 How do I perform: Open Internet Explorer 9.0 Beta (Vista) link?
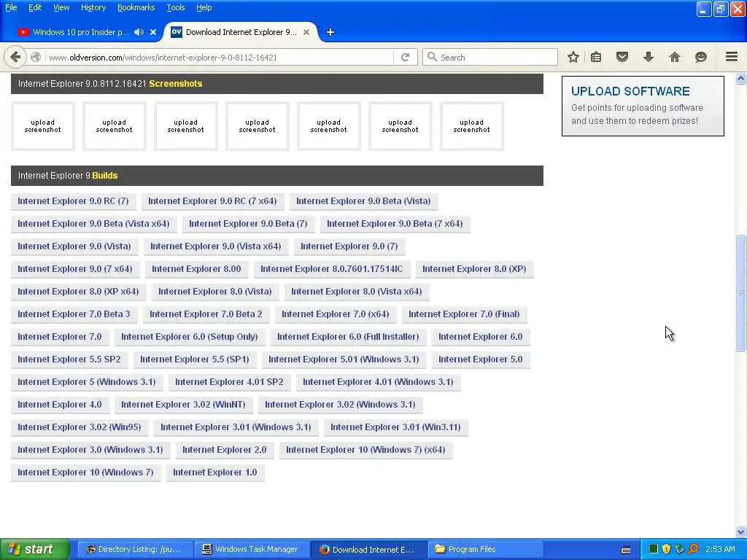tap(363, 201)
